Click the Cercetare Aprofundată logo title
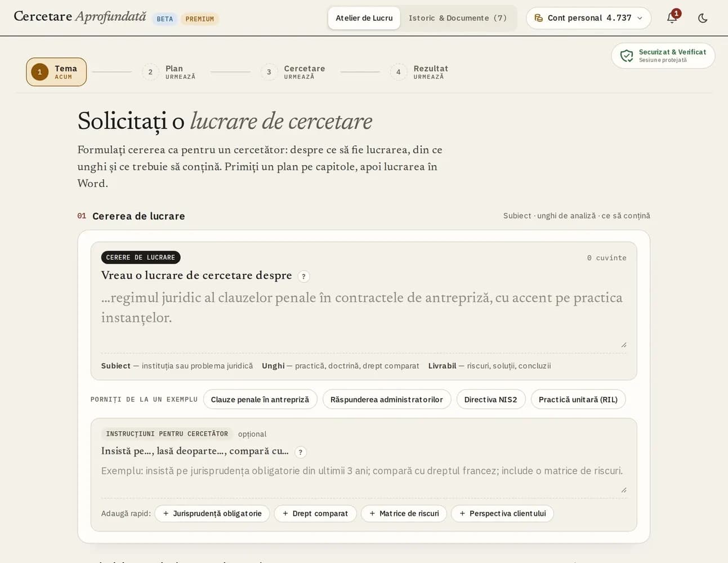 point(80,16)
